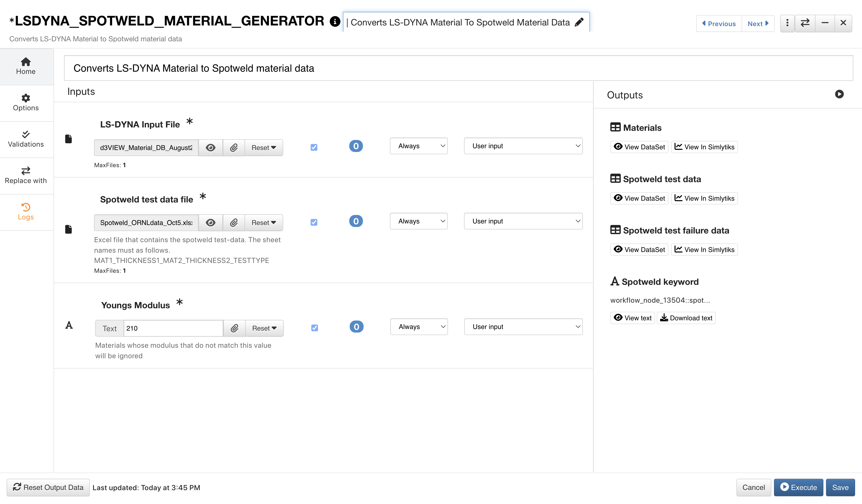This screenshot has height=504, width=862.
Task: Click the Last updated timestamp text
Action: click(146, 487)
